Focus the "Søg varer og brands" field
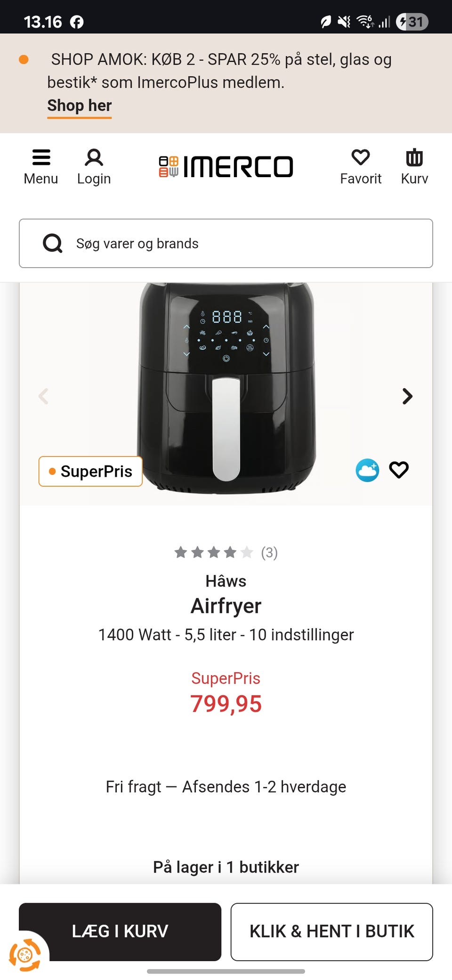The width and height of the screenshot is (452, 980). pos(245,244)
